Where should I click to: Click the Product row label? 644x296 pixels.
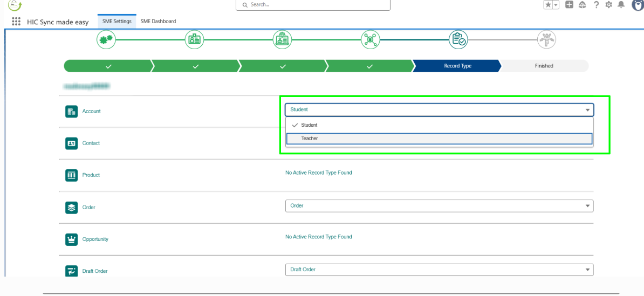pyautogui.click(x=91, y=175)
